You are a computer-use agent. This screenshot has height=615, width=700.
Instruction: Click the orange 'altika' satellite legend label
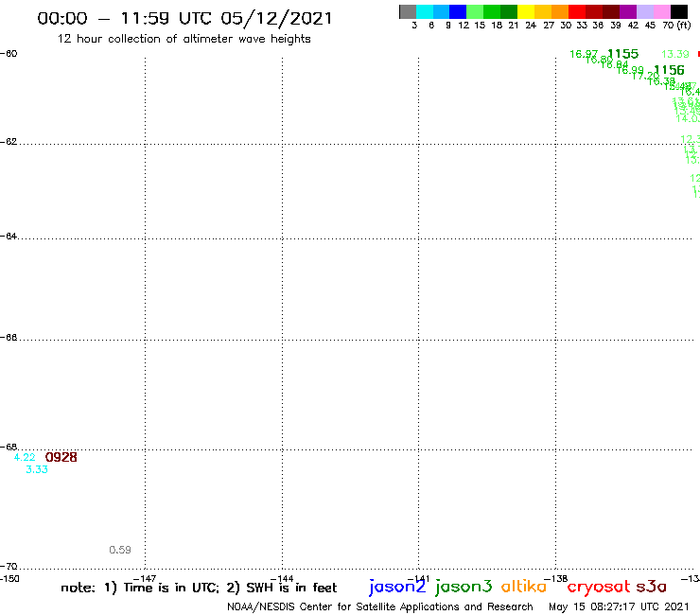coord(524,586)
